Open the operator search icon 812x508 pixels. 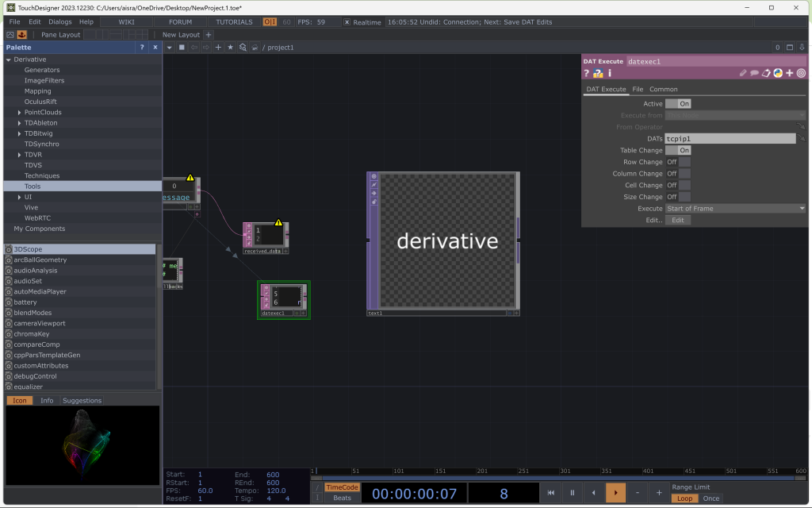(243, 47)
